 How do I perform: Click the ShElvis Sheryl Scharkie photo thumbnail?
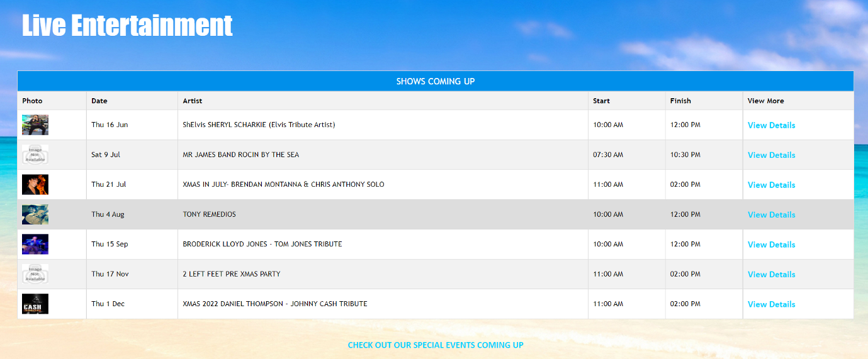35,125
